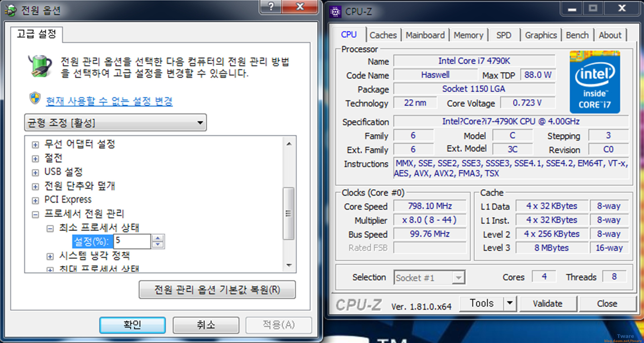Click the 프로세서 전원 관리 tree label
The height and width of the screenshot is (343, 644).
[x=85, y=214]
